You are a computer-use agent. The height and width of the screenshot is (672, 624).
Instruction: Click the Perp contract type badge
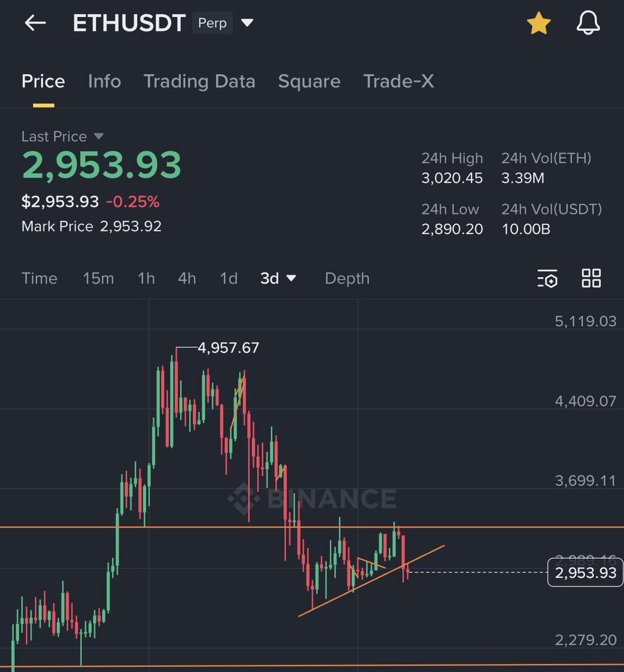point(212,23)
